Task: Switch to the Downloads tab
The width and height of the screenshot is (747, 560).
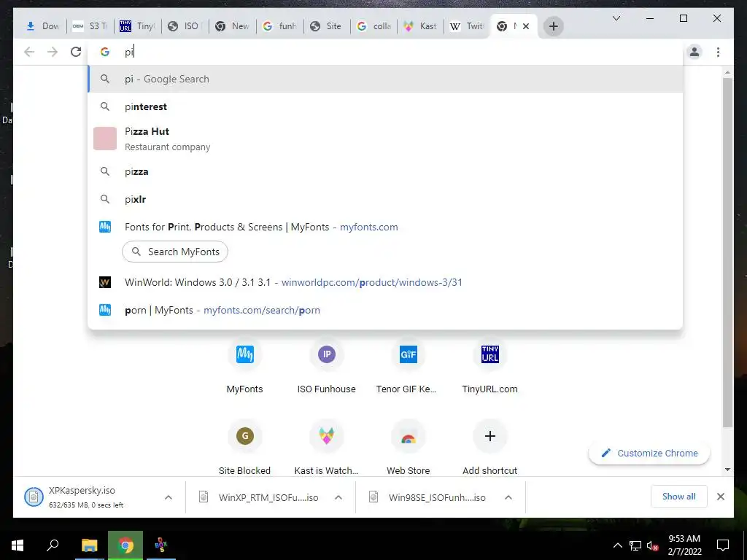Action: pyautogui.click(x=43, y=26)
